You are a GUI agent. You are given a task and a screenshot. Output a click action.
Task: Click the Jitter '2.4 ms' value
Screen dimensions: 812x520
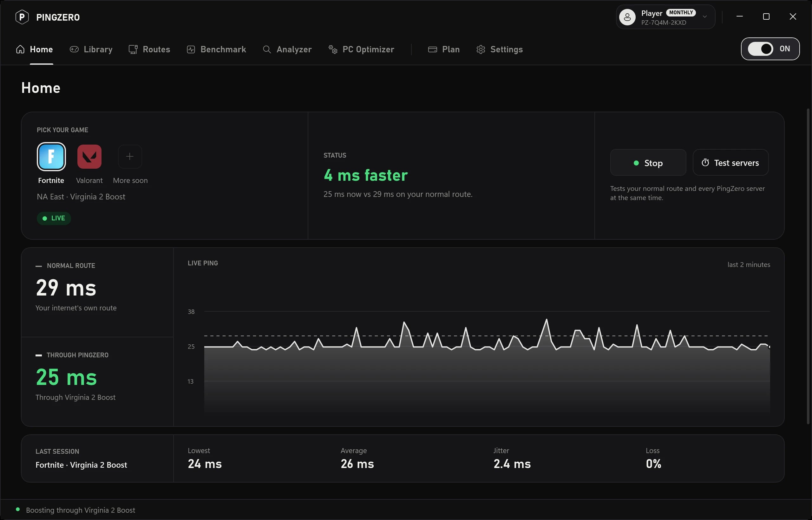coord(512,464)
